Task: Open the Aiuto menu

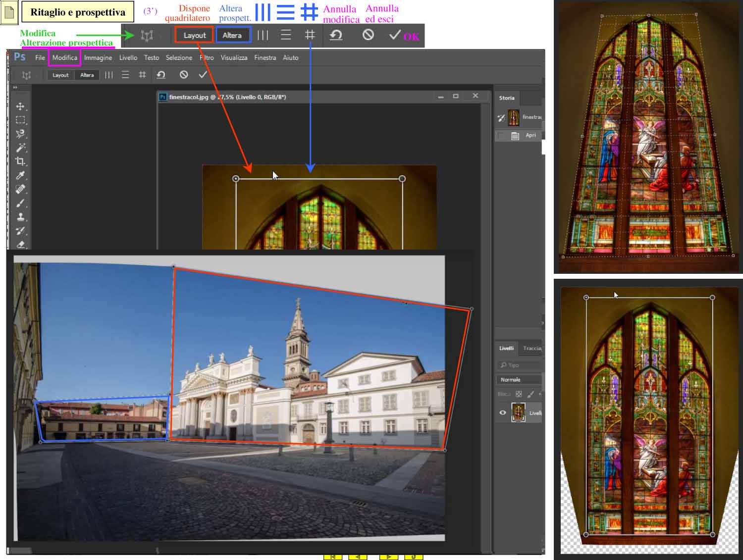Action: click(x=291, y=57)
